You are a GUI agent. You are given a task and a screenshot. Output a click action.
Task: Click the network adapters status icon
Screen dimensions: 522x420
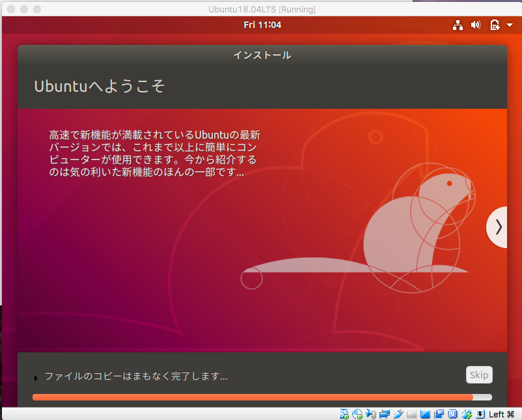[x=385, y=414]
